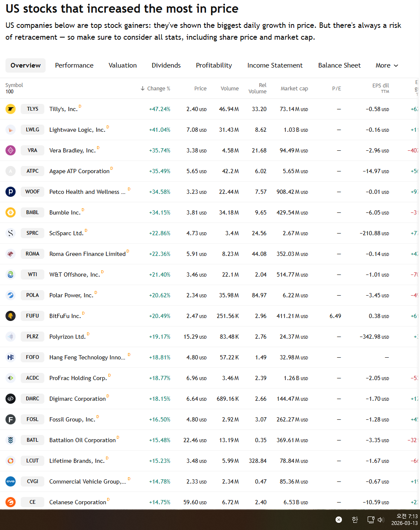This screenshot has height=530, width=420.
Task: Select the 59.60 USD price value
Action: coord(195,502)
